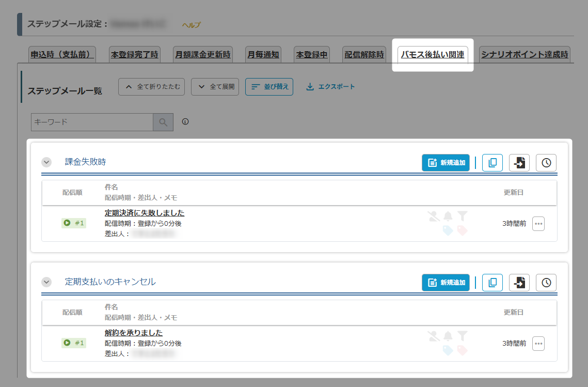588x387 pixels.
Task: Open the ヘルプ link
Action: pos(191,25)
